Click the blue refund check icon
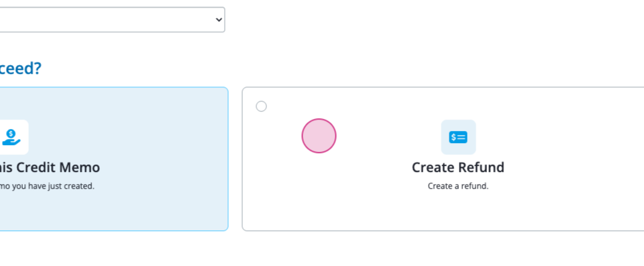Image resolution: width=644 pixels, height=266 pixels. (458, 137)
